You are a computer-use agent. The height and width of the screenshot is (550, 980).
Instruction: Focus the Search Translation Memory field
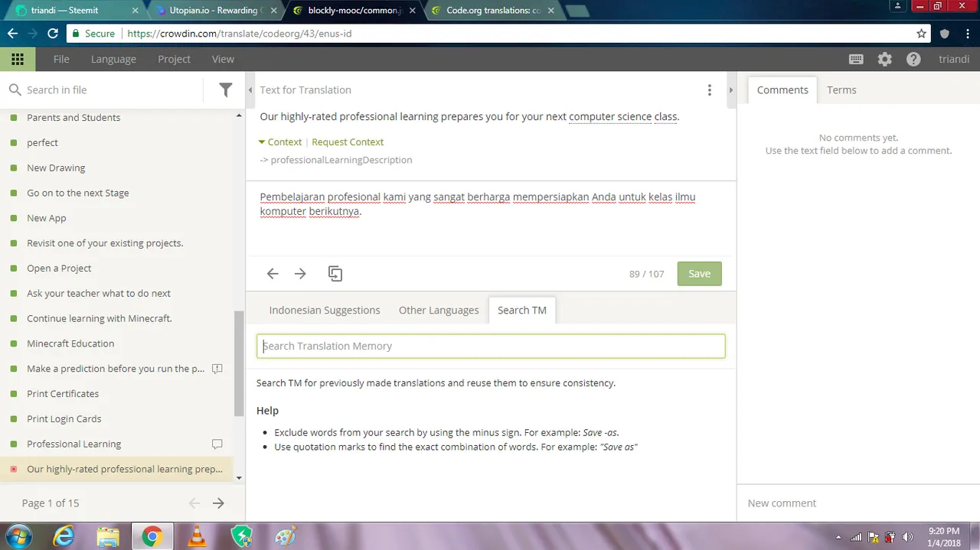tap(491, 346)
